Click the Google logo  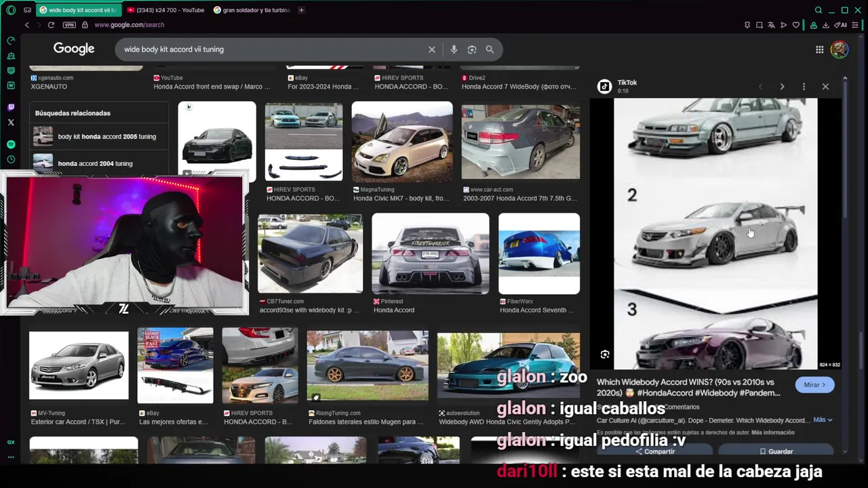pos(74,49)
